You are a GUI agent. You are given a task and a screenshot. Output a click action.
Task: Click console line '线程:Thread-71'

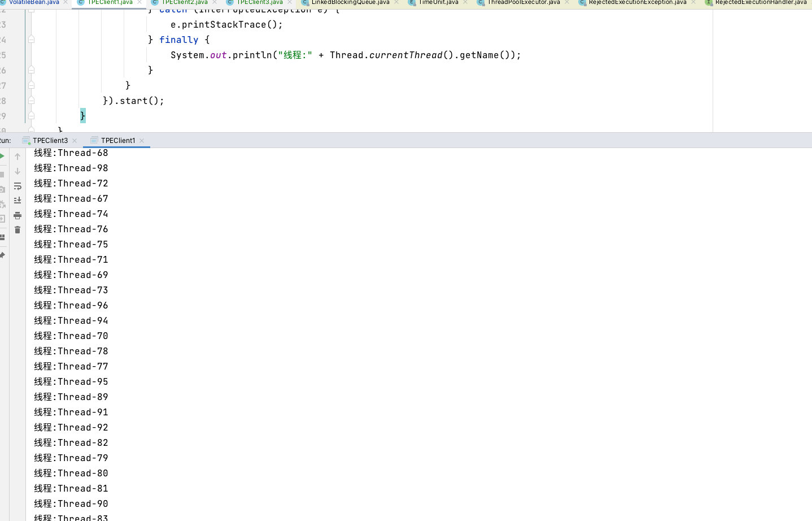[x=71, y=259]
